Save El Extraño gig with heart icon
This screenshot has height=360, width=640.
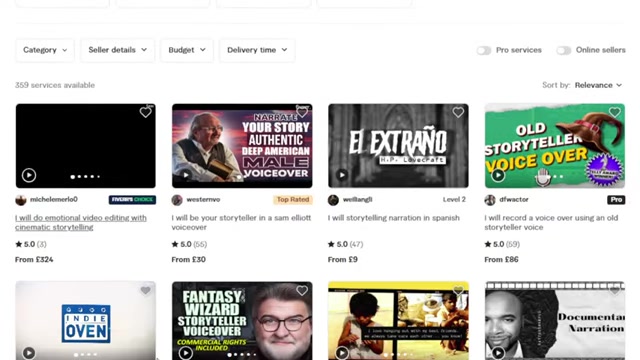(x=458, y=112)
